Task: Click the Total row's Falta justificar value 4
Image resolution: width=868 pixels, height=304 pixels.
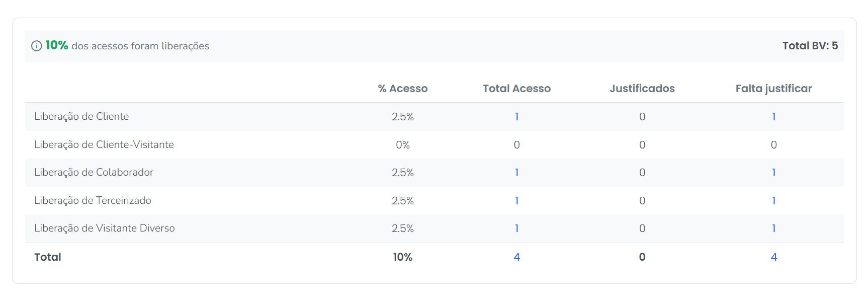Action: [773, 257]
